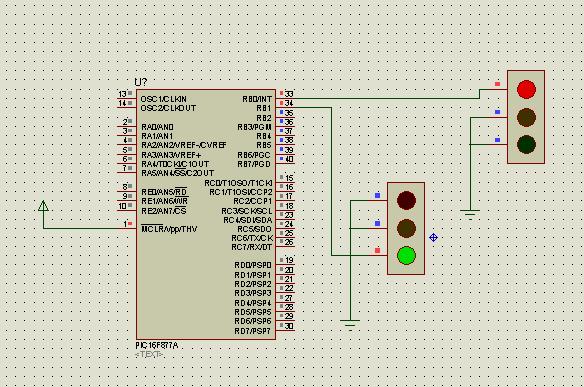Image resolution: width=584 pixels, height=387 pixels.
Task: Select the U? component reference label
Action: (141, 82)
